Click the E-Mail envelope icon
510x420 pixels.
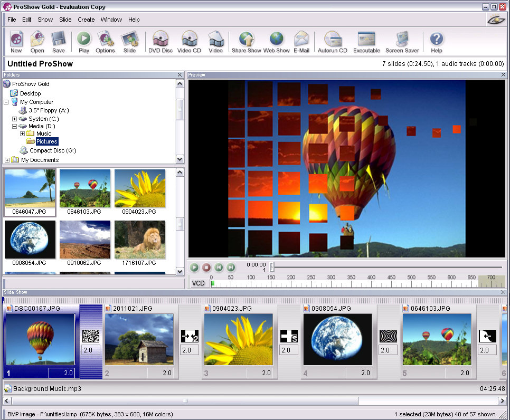pyautogui.click(x=301, y=40)
